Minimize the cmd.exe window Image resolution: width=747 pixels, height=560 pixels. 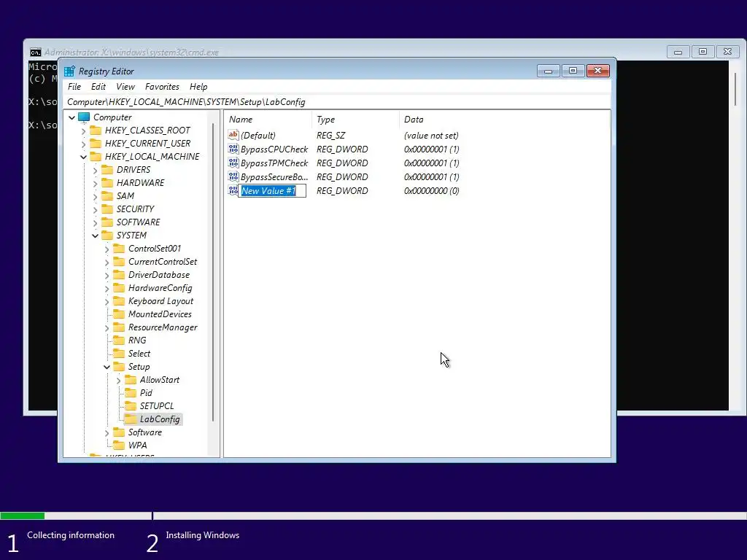pos(678,52)
